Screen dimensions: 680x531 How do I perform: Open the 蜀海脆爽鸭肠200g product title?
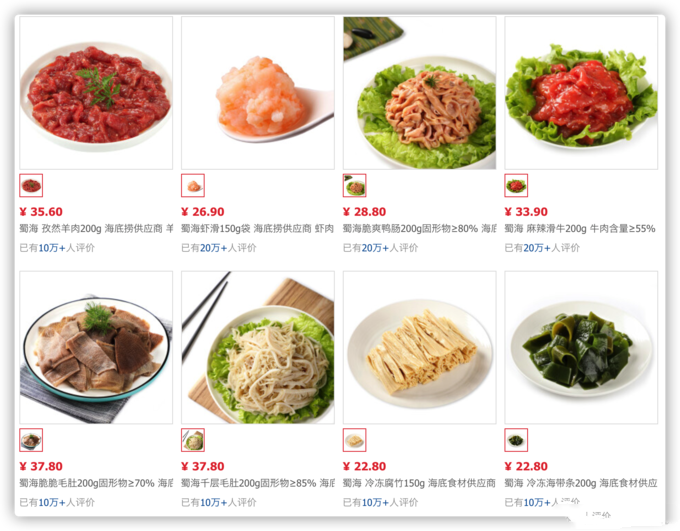tap(419, 229)
